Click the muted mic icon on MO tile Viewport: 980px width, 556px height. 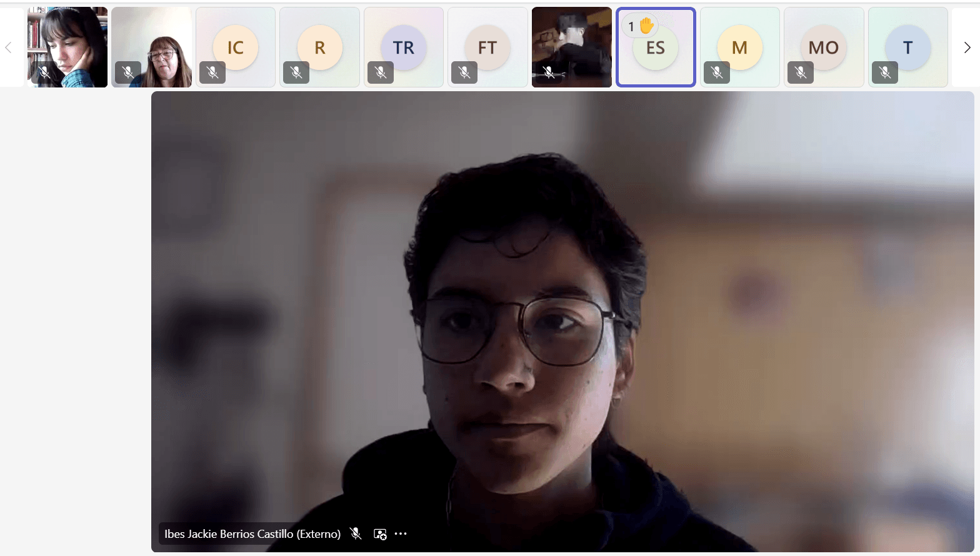tap(801, 72)
